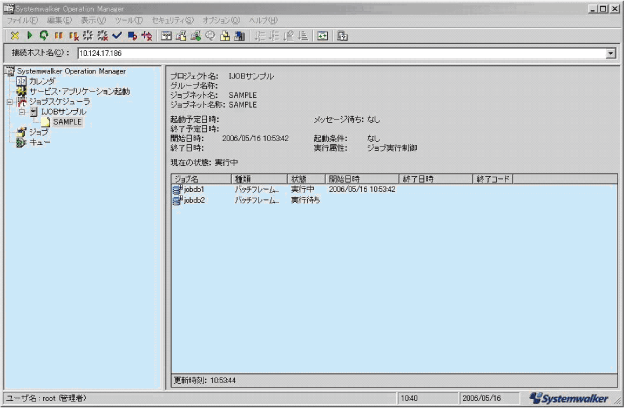Click the small calendar window toolbar icon

coord(166,36)
